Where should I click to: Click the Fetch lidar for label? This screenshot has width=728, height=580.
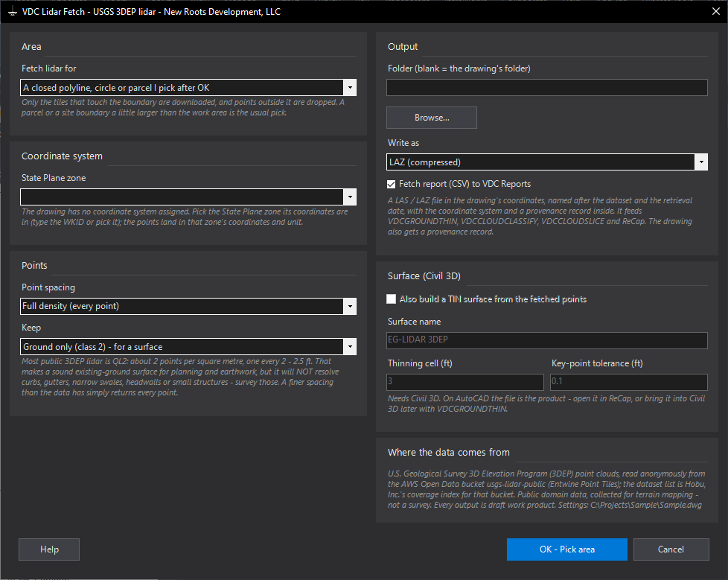(48, 68)
